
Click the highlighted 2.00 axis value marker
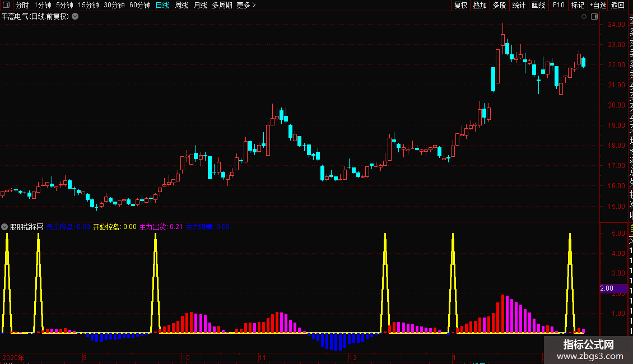pyautogui.click(x=613, y=288)
